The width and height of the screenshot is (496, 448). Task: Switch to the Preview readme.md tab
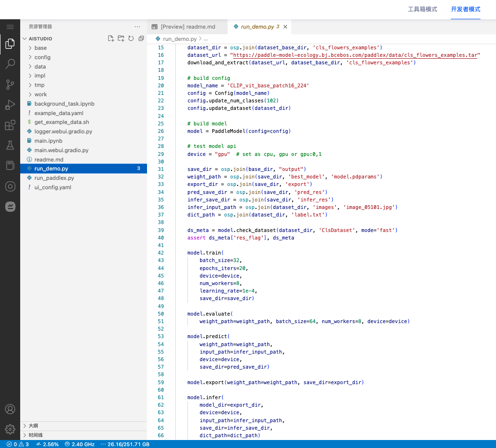pyautogui.click(x=187, y=27)
